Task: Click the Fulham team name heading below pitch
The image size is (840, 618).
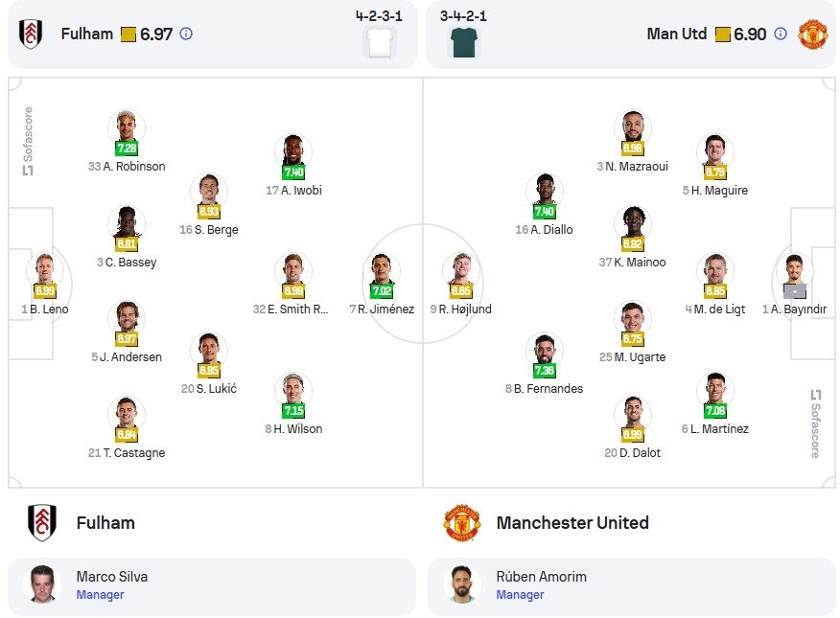Action: pos(105,523)
